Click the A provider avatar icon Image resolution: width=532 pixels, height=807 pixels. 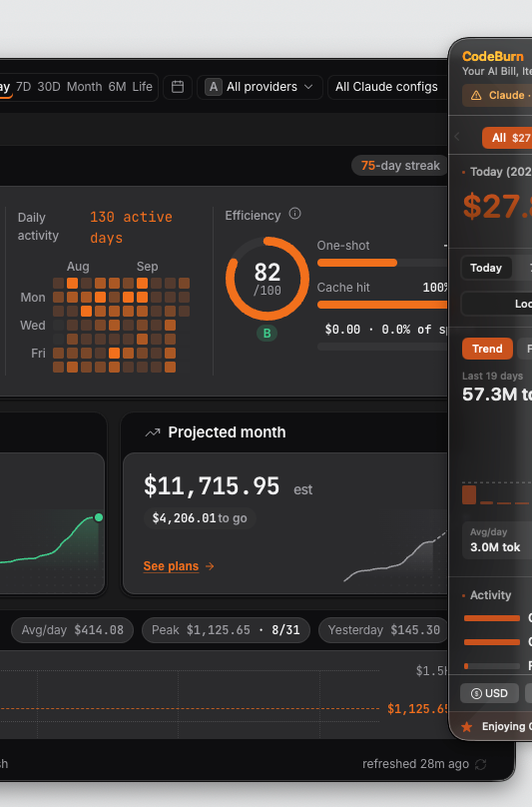(x=213, y=87)
